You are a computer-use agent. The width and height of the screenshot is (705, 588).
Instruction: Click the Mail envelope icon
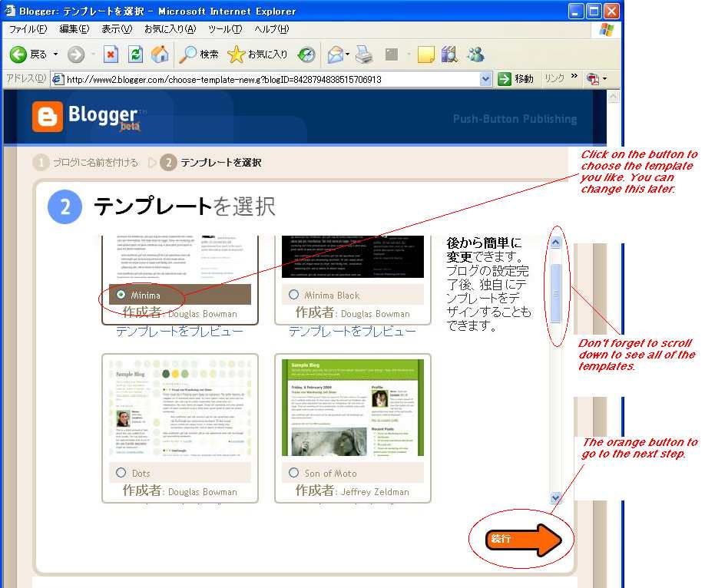(335, 55)
